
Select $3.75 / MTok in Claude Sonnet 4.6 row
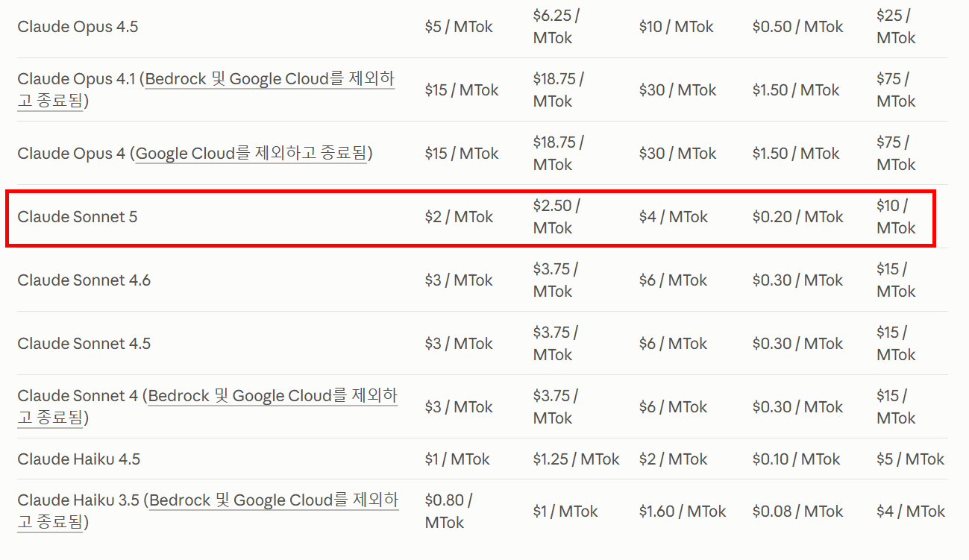556,280
